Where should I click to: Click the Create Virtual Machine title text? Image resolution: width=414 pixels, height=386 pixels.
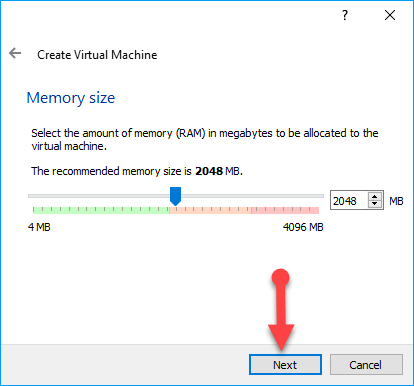coord(97,55)
